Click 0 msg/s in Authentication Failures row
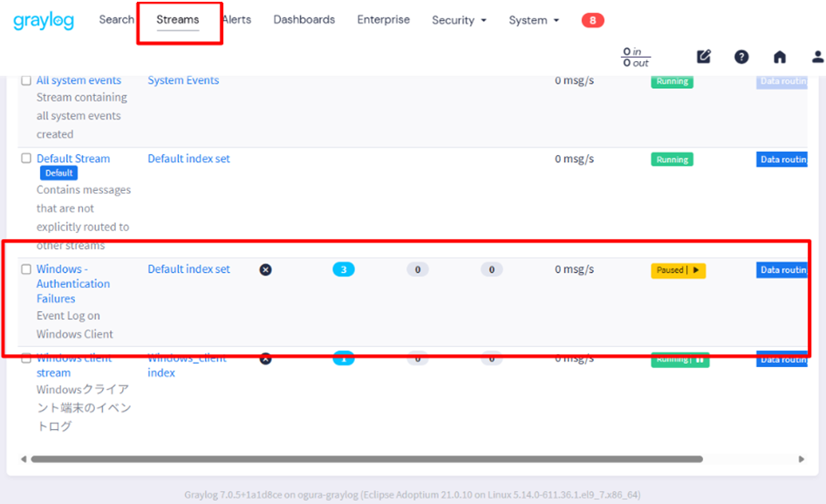This screenshot has width=826, height=504. [574, 269]
